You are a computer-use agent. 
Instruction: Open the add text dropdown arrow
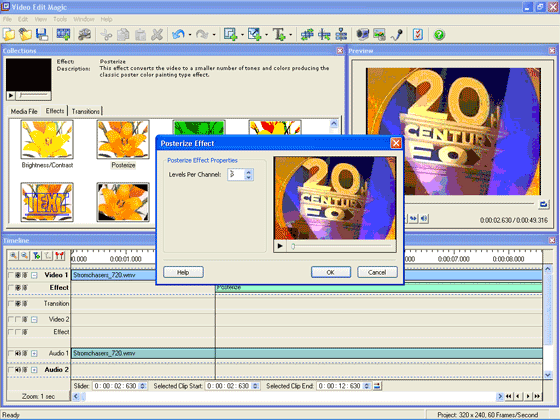pos(290,35)
